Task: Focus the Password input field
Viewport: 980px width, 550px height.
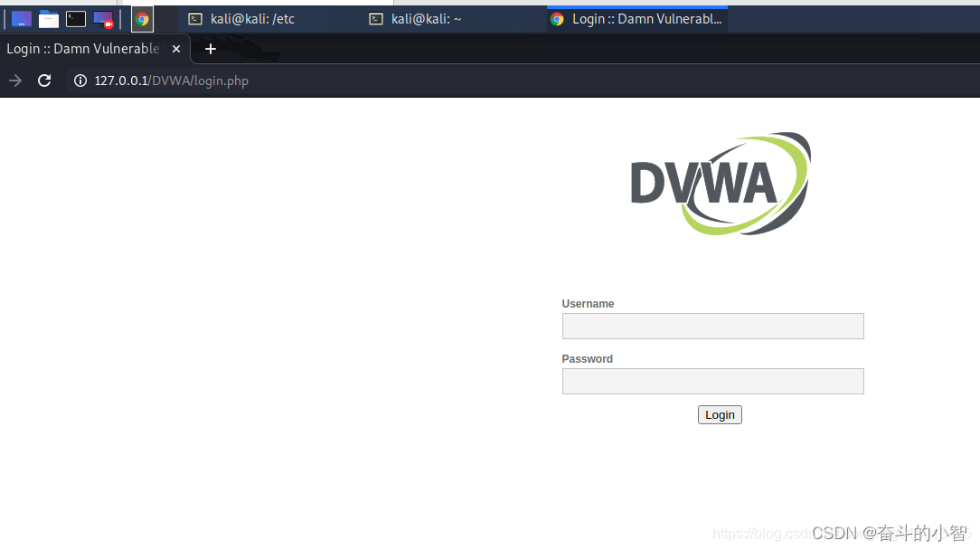Action: click(713, 381)
